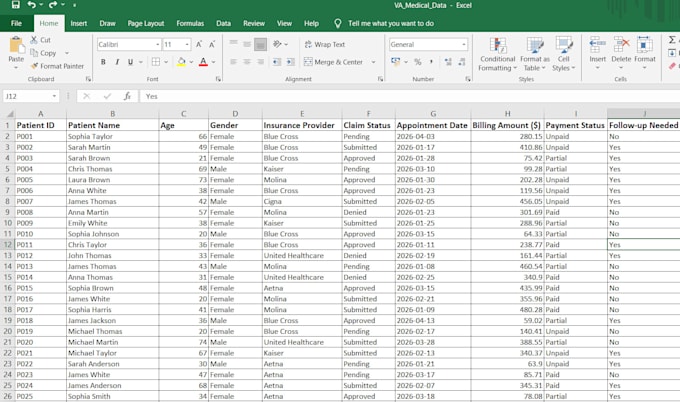
Task: Open Conditional Formatting menu
Action: pyautogui.click(x=497, y=54)
